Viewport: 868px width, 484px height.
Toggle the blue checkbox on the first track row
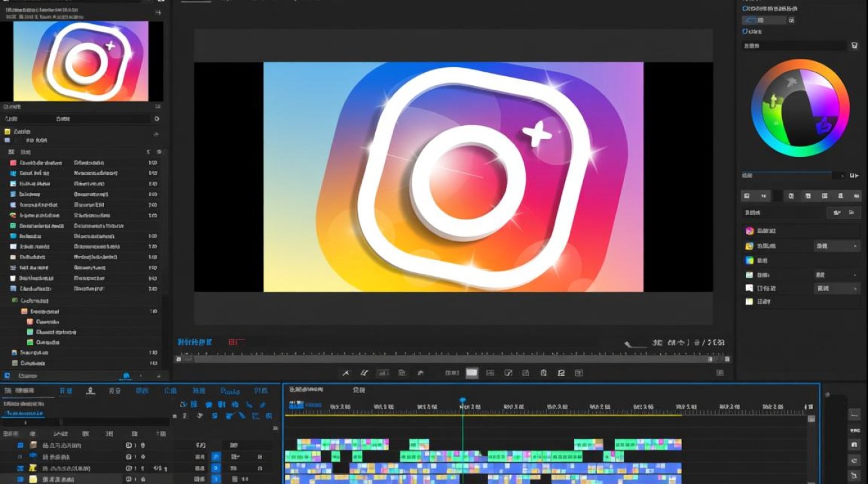coord(20,445)
